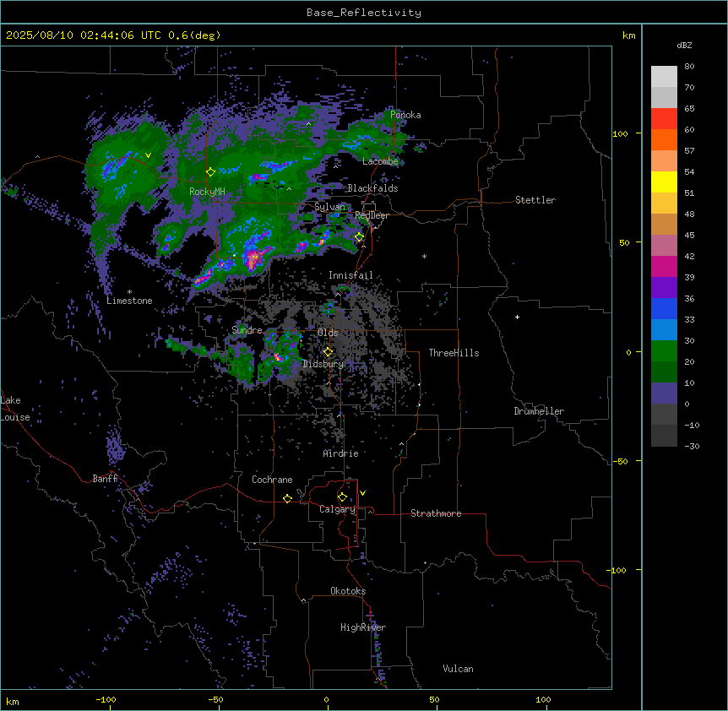
Task: Click the yellow V marker east of Calgary
Action: [x=362, y=493]
